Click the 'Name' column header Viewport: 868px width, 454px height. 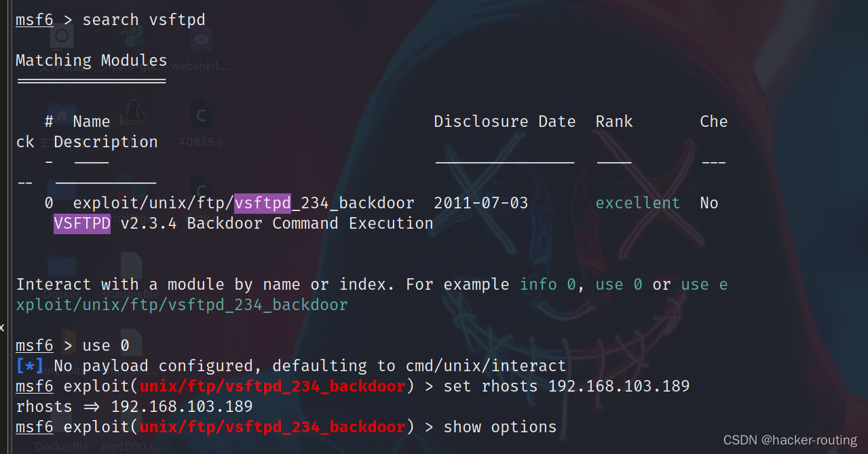coord(91,121)
